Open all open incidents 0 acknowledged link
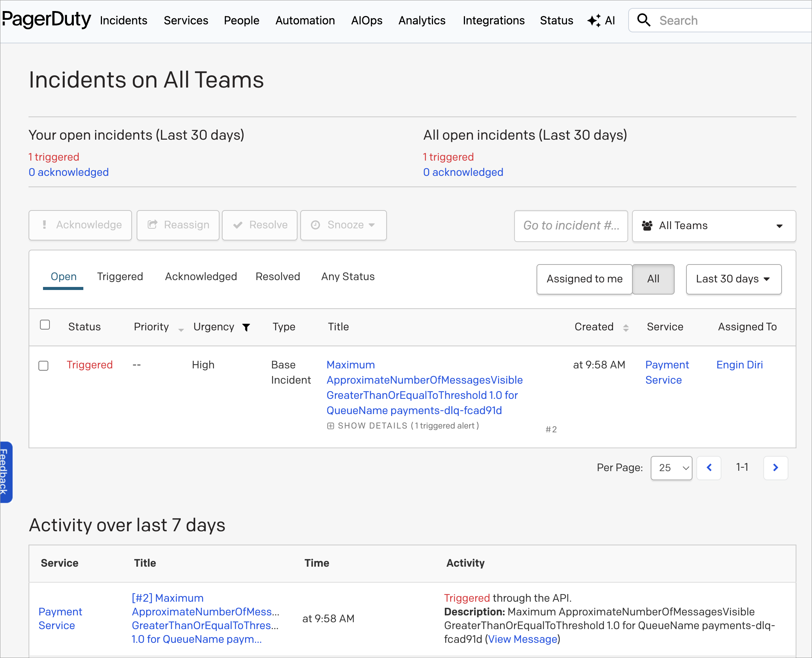The width and height of the screenshot is (812, 658). (x=463, y=172)
